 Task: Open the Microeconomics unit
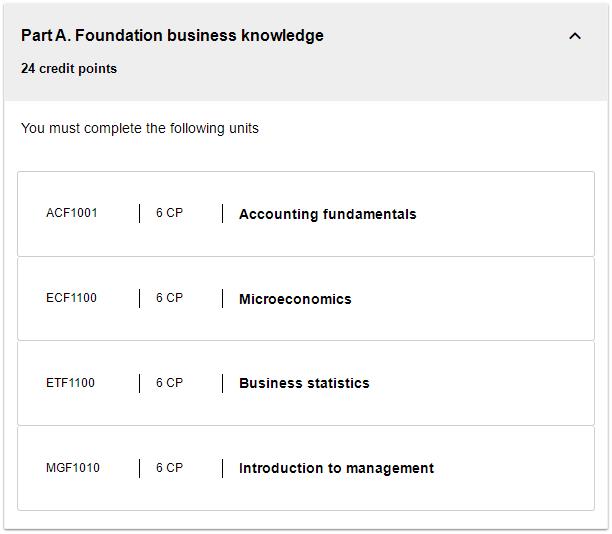(295, 299)
